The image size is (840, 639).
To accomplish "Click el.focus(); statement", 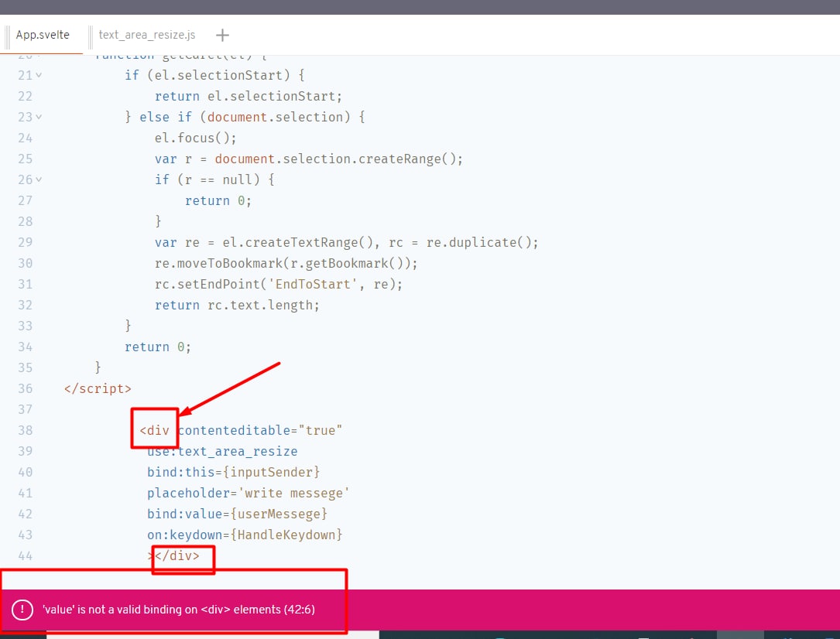I will tap(196, 138).
